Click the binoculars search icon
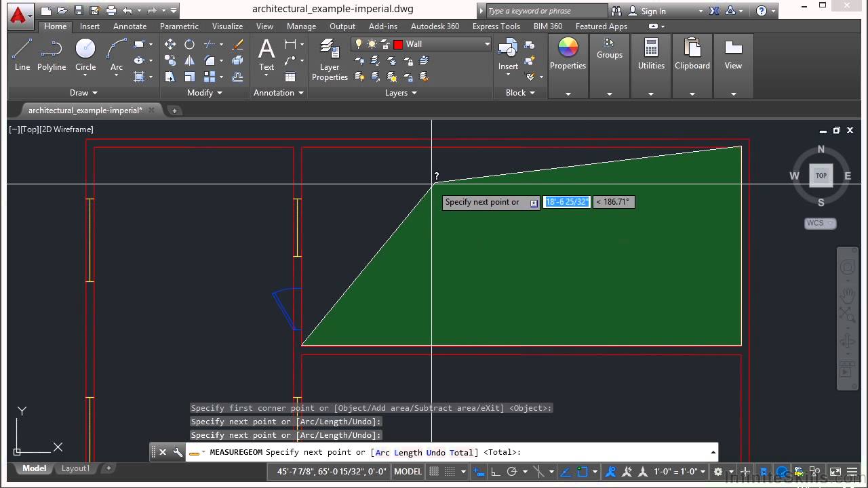The width and height of the screenshot is (868, 488). pyautogui.click(x=616, y=11)
